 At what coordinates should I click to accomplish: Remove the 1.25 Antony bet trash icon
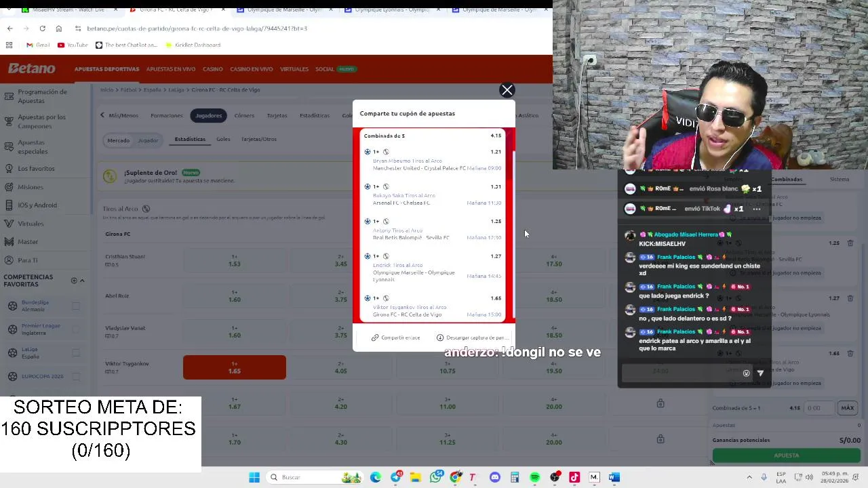tap(850, 243)
